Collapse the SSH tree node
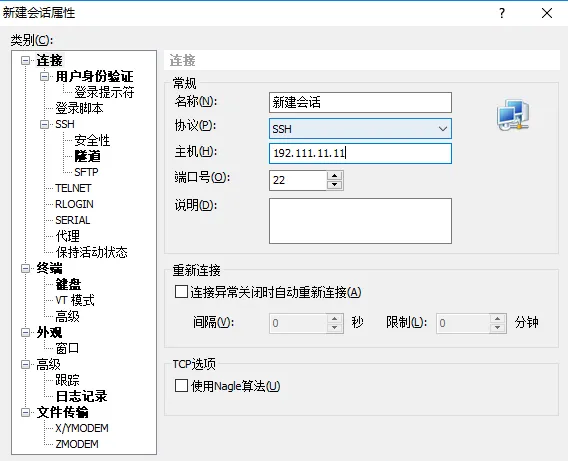 [44, 124]
